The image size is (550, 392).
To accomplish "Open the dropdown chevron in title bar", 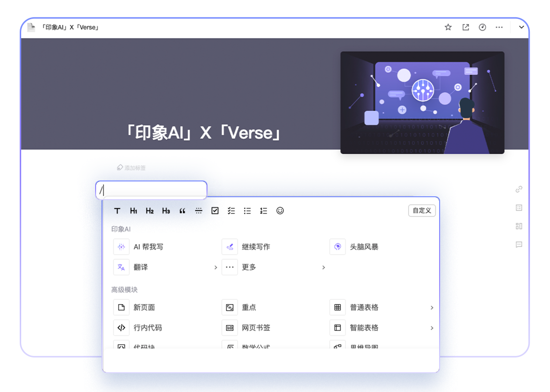I will point(521,27).
